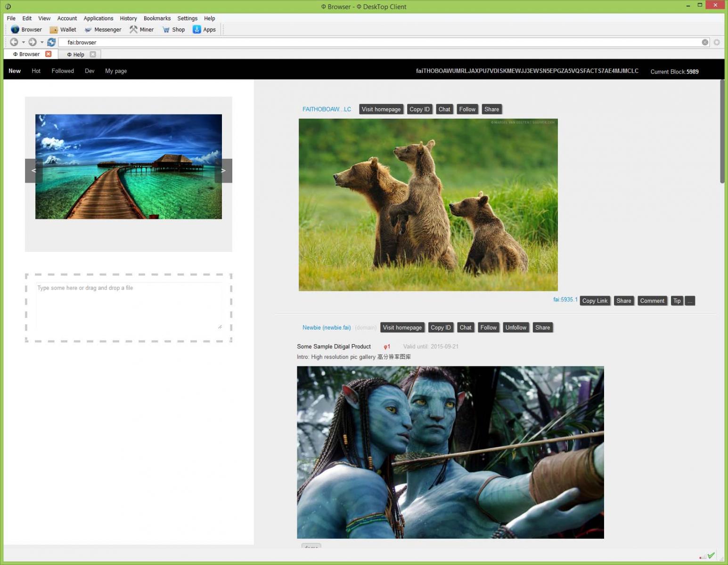
Task: Unfollow the Newbie account
Action: click(x=515, y=328)
